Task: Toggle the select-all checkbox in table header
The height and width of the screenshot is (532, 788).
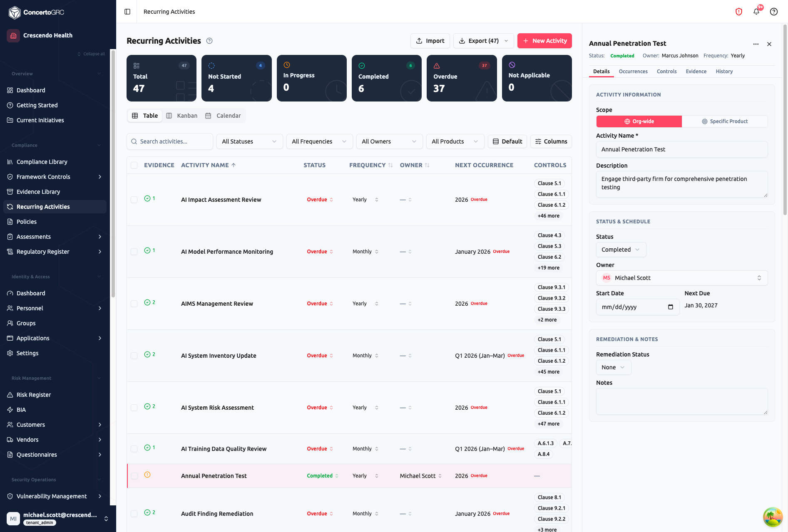Action: pos(134,165)
